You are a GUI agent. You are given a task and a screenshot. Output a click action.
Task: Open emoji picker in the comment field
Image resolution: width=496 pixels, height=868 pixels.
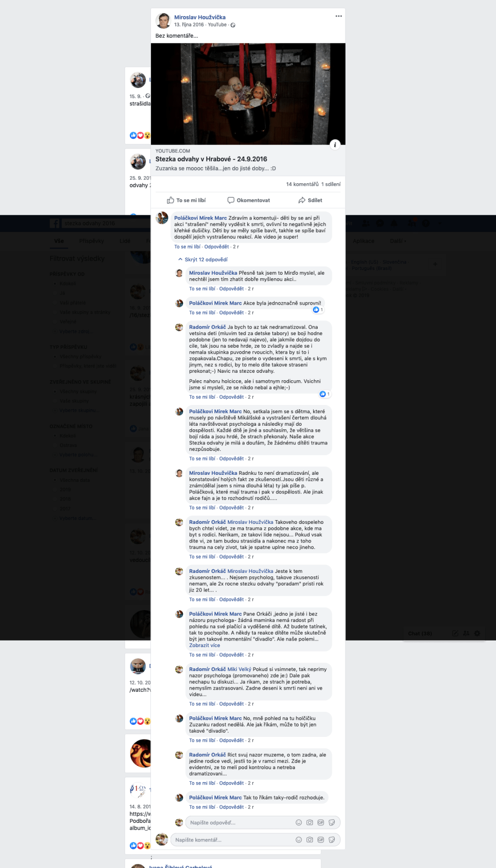pos(299,840)
